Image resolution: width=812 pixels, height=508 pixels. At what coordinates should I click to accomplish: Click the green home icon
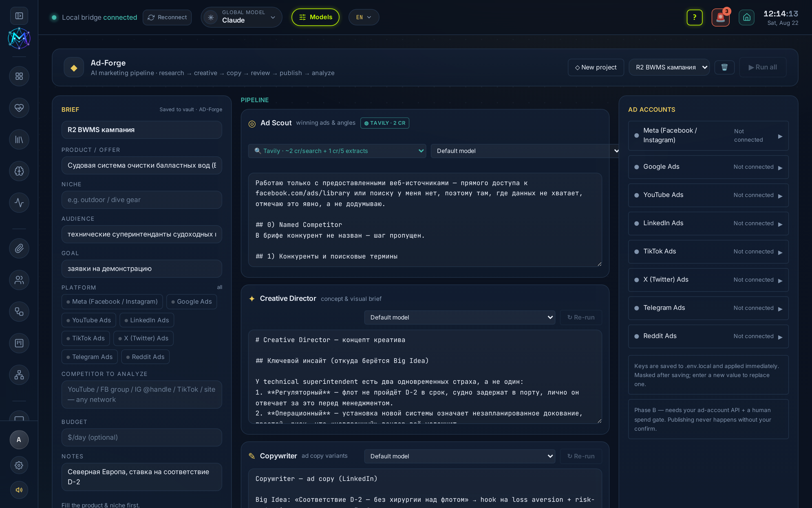(747, 17)
